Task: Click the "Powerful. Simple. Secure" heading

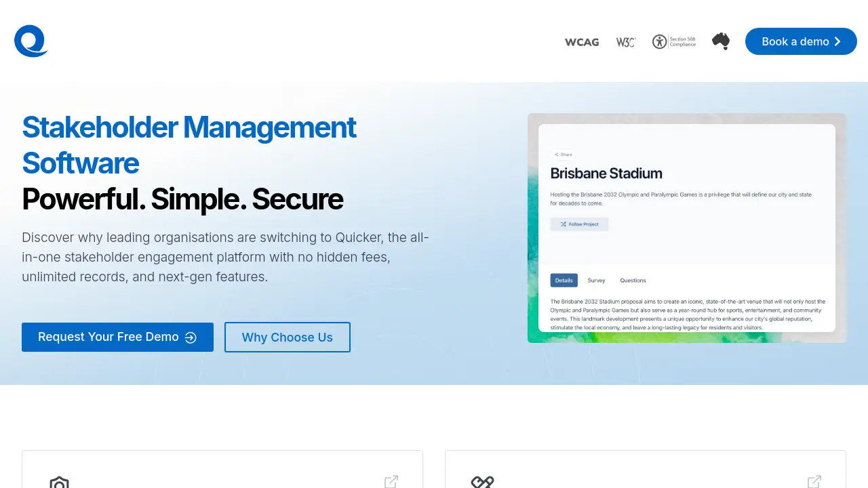Action: click(182, 199)
